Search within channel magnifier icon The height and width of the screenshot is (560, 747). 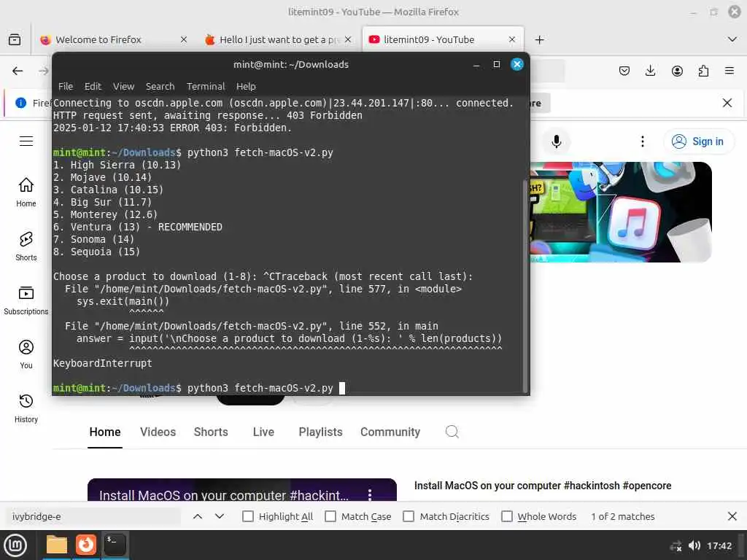click(452, 432)
